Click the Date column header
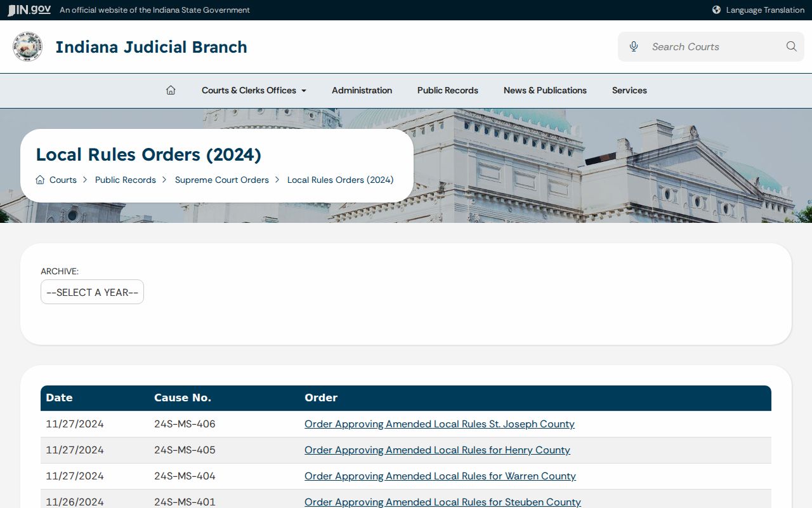Viewport: 812px width, 508px height. (x=59, y=398)
